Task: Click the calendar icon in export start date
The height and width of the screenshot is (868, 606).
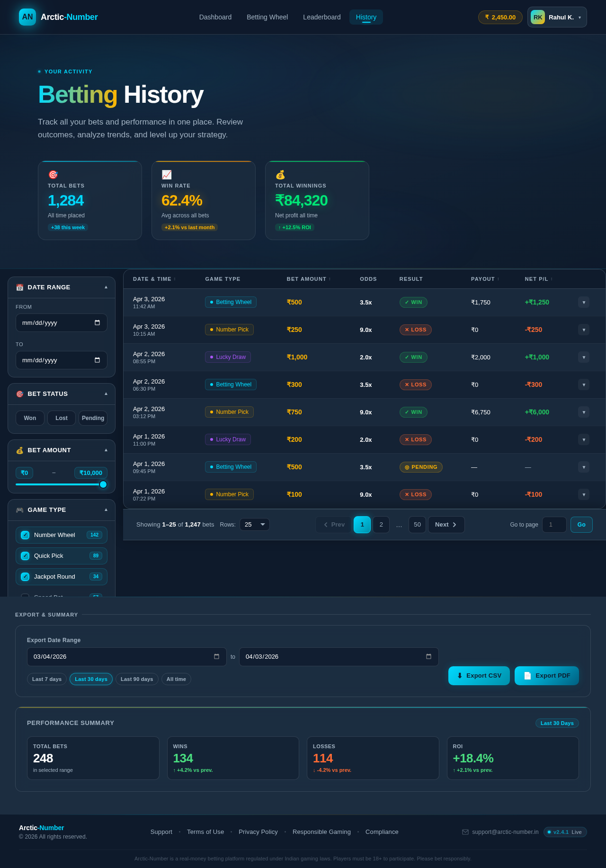Action: (x=216, y=657)
